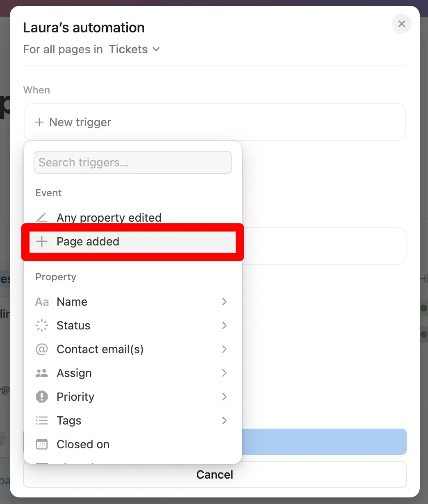Screen dimensions: 428x504
Task: Click the @ icon for Contact email(s)
Action: pyautogui.click(x=42, y=350)
